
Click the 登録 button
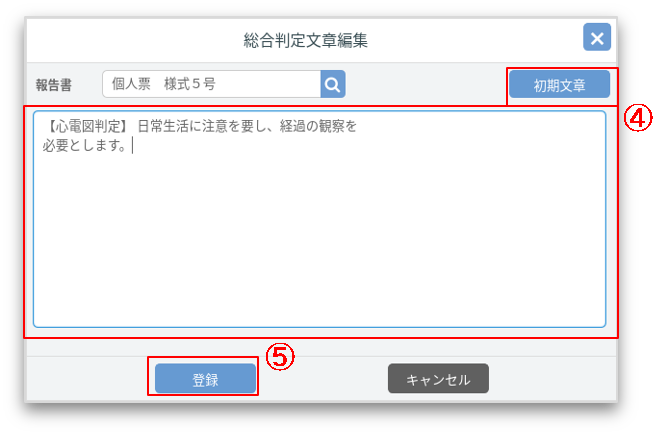pos(205,379)
